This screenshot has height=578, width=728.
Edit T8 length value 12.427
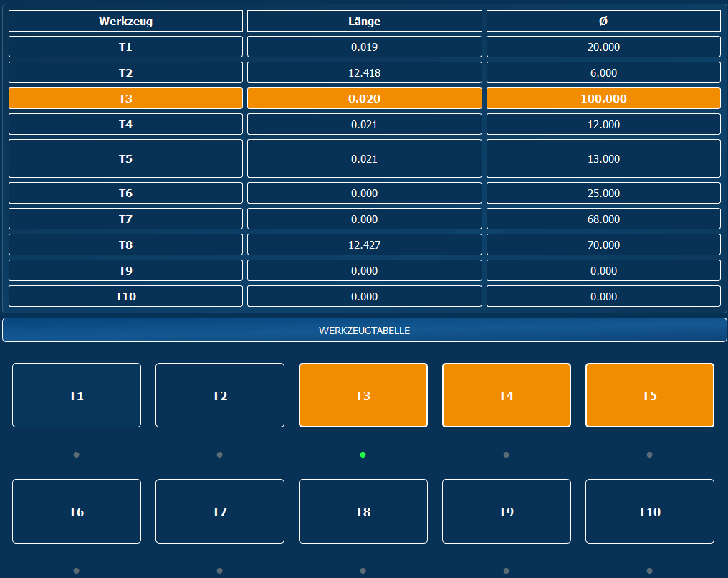click(x=365, y=245)
